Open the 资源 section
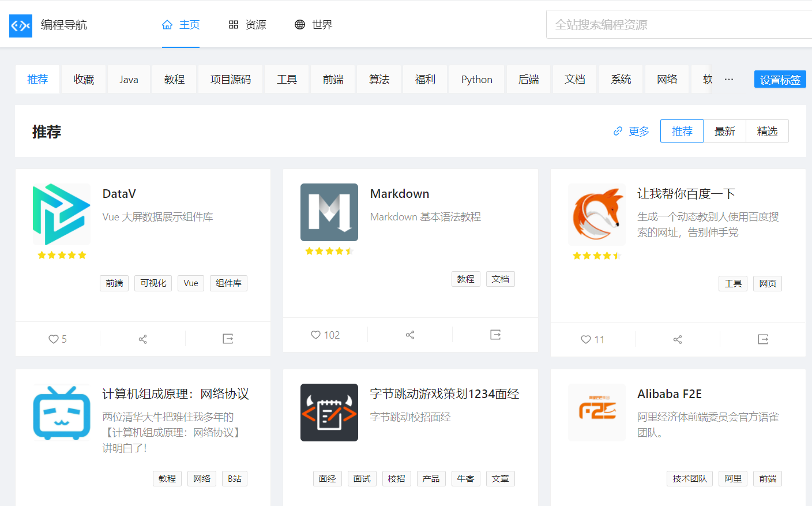The width and height of the screenshot is (812, 506). click(247, 25)
